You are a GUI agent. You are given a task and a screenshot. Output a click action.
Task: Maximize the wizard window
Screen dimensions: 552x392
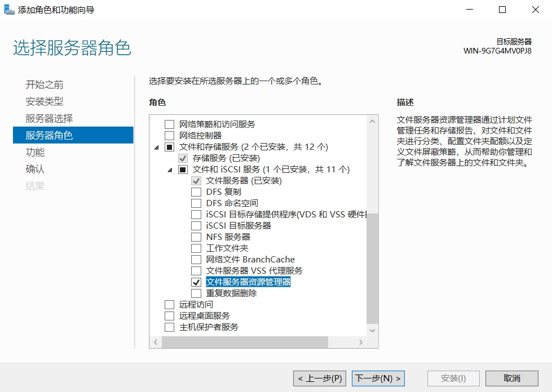tap(502, 10)
